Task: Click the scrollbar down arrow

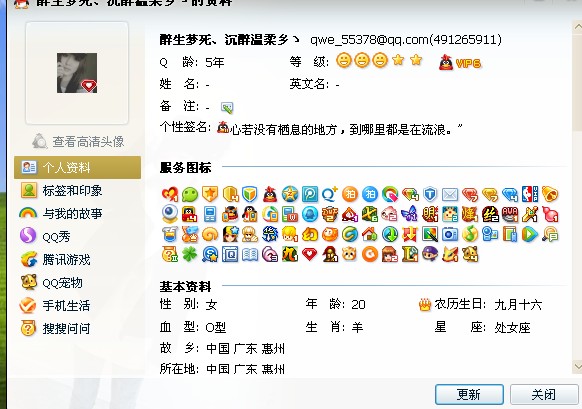Action: pos(578,366)
